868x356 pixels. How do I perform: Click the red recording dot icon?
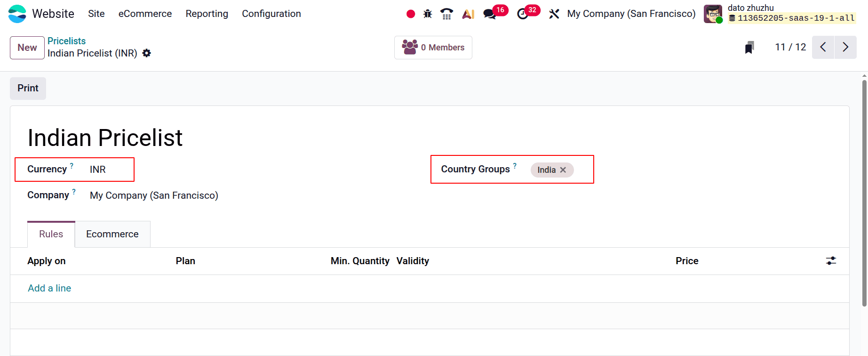click(x=411, y=14)
